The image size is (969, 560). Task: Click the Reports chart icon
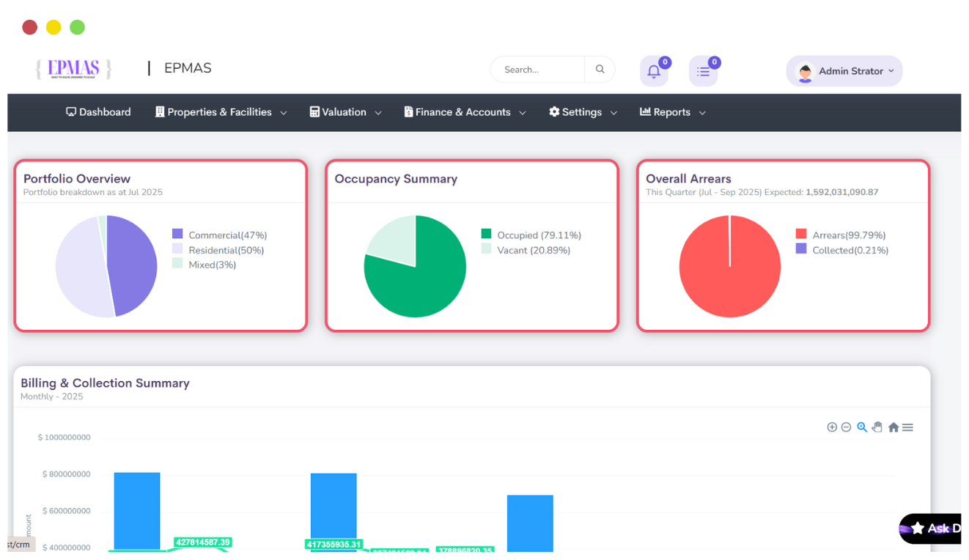tap(645, 112)
